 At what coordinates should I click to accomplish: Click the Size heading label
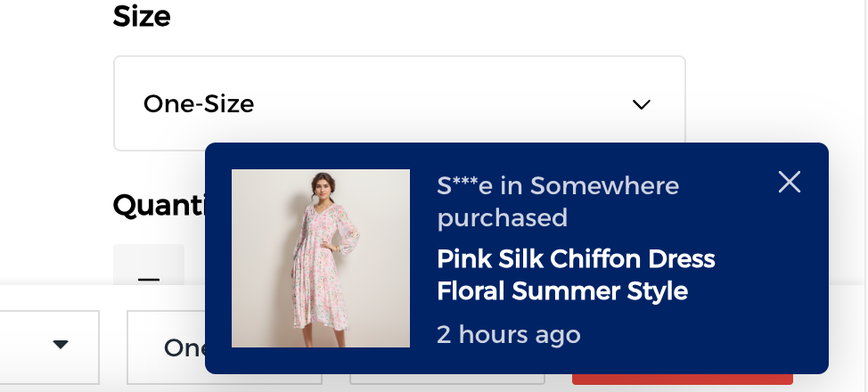[142, 16]
